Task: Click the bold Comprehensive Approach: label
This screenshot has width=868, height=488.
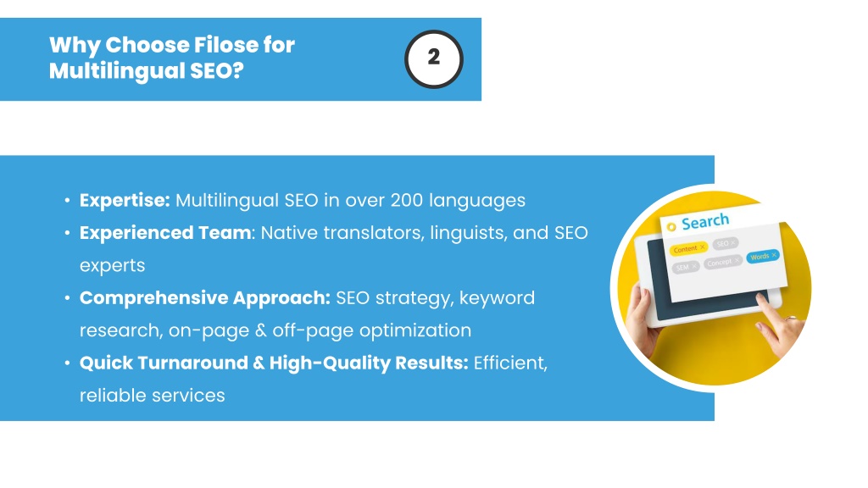Action: tap(205, 298)
